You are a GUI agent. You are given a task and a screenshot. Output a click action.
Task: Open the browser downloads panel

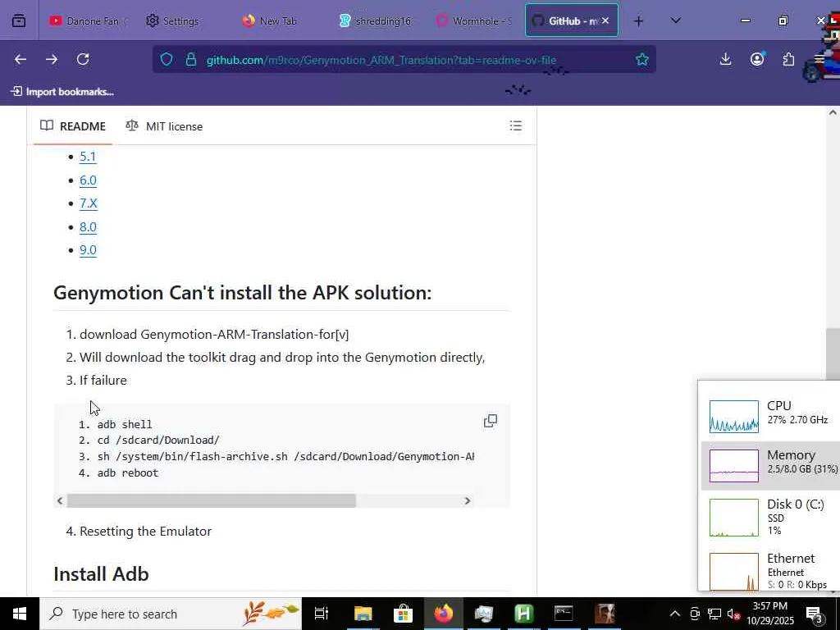[725, 59]
